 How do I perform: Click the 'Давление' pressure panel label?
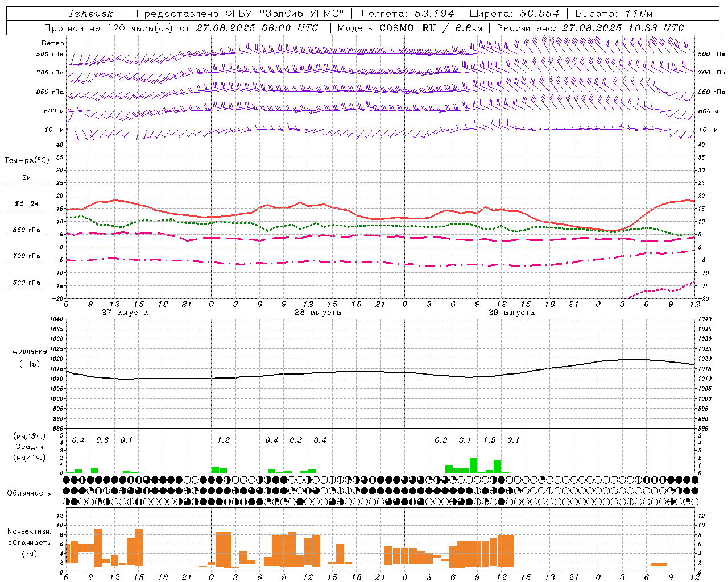(x=30, y=351)
